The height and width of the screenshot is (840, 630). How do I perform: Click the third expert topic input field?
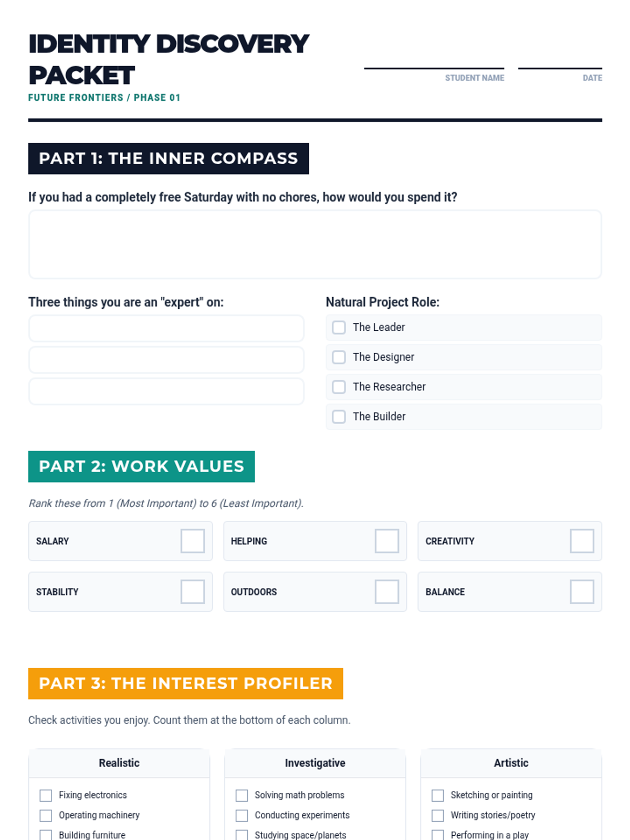coord(166,392)
